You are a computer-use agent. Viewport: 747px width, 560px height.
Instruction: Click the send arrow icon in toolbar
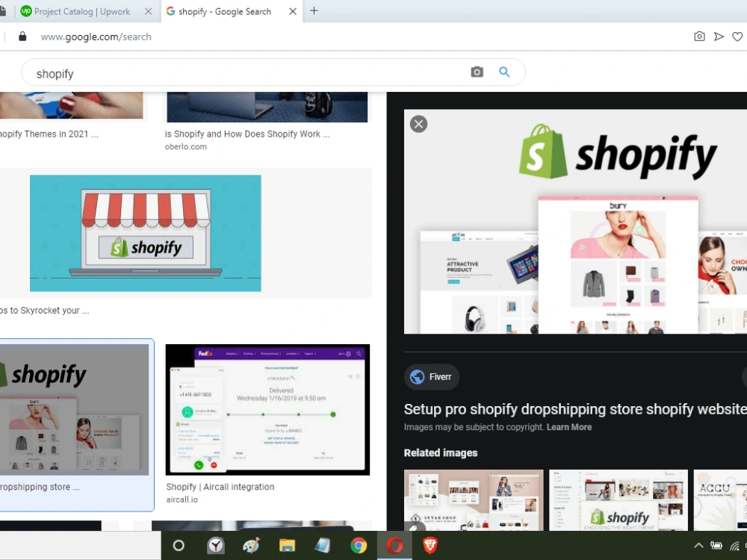719,37
